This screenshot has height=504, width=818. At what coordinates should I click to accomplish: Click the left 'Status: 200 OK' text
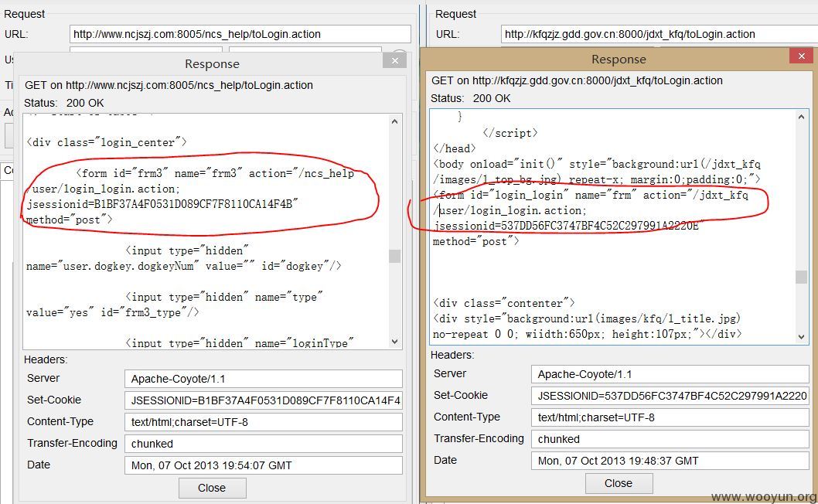click(64, 104)
